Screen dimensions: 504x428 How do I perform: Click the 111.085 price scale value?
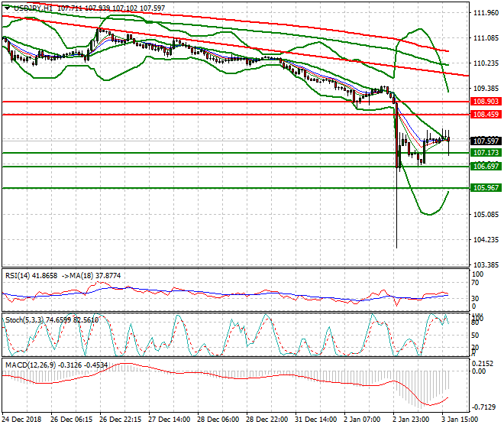tap(486, 38)
